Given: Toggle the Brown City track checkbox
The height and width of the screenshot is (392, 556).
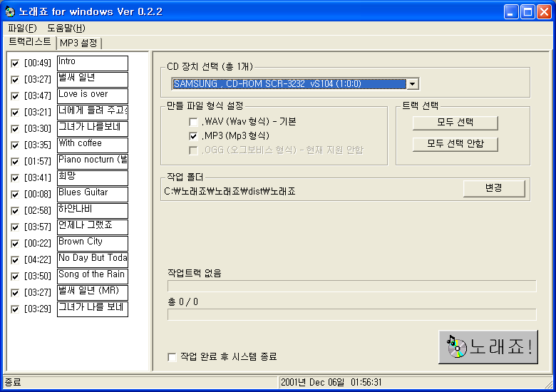Looking at the screenshot, I should 15,244.
